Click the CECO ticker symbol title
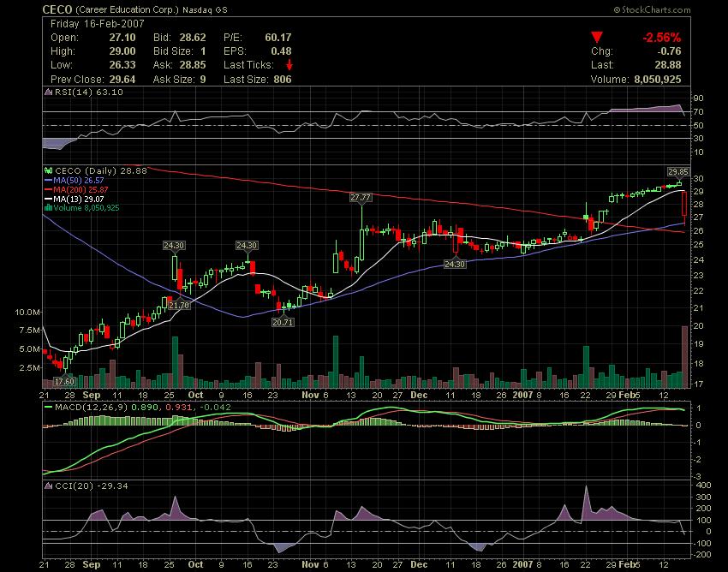 click(x=57, y=9)
